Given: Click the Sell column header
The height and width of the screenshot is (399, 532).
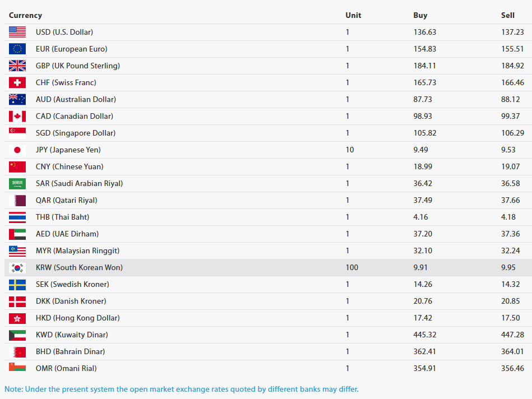Looking at the screenshot, I should coord(507,15).
